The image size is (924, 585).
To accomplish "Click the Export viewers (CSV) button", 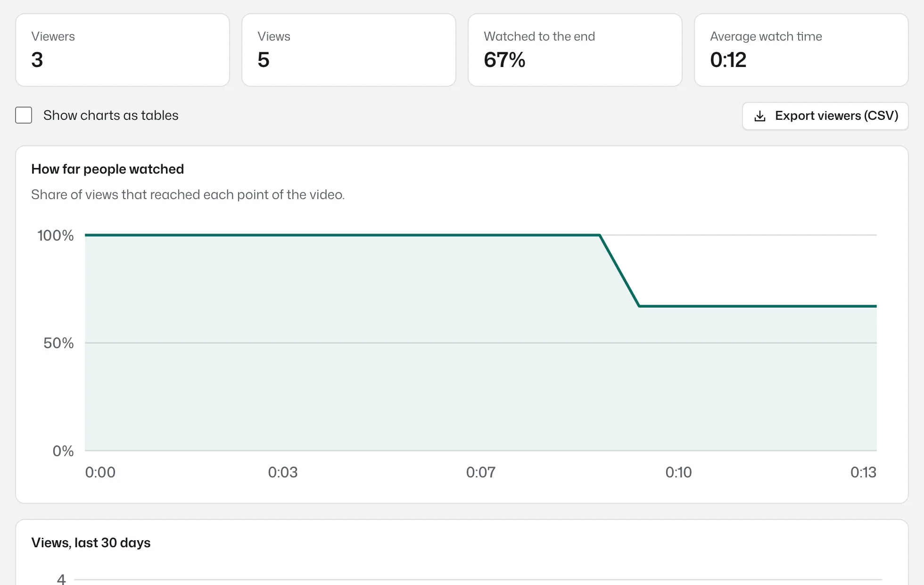I will (825, 116).
